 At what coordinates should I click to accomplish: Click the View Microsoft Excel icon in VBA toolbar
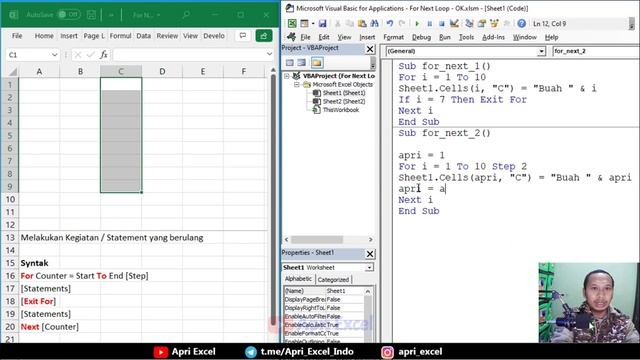point(292,24)
